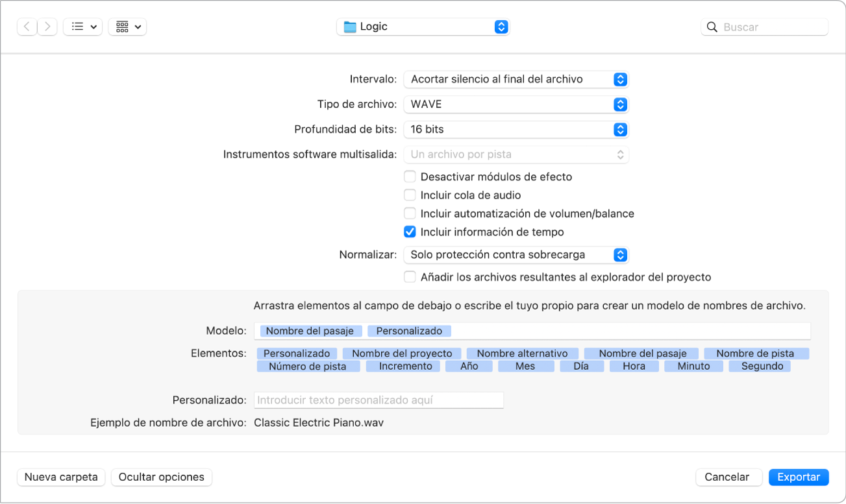Click the Logic folder icon

[x=351, y=27]
